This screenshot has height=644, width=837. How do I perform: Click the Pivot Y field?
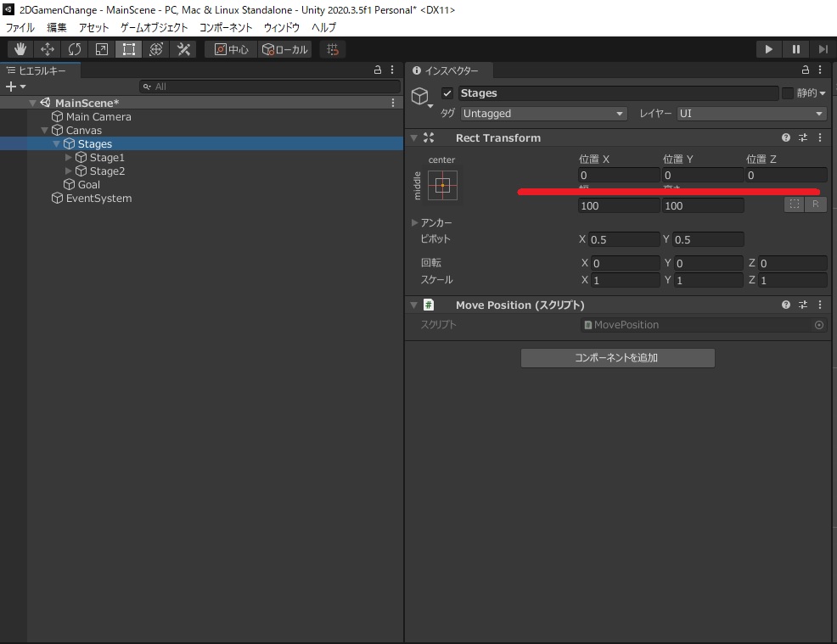tap(708, 239)
